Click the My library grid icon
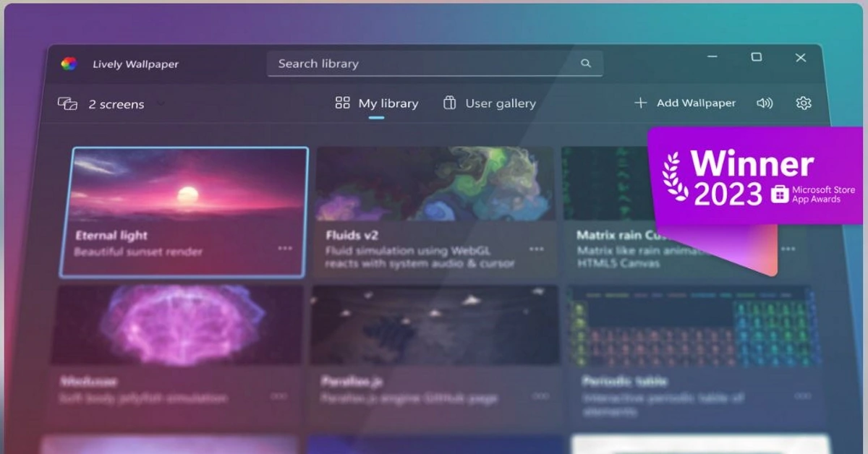Image resolution: width=868 pixels, height=454 pixels. click(x=343, y=103)
